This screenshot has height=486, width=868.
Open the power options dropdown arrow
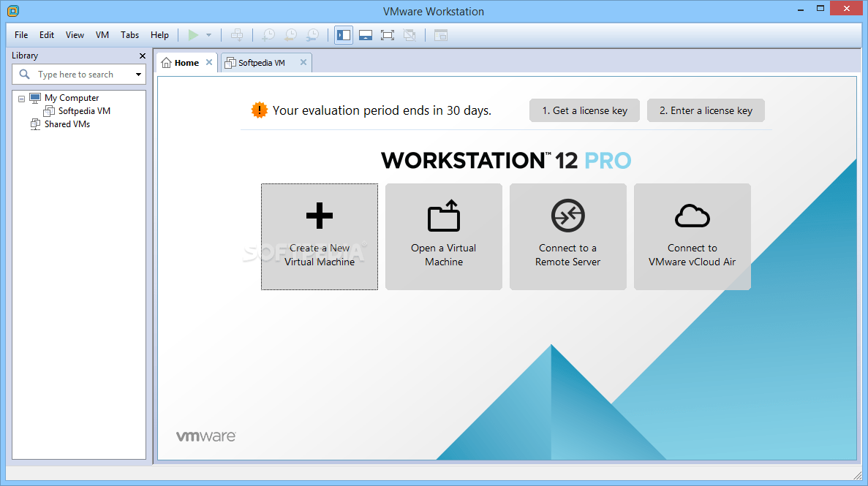208,35
